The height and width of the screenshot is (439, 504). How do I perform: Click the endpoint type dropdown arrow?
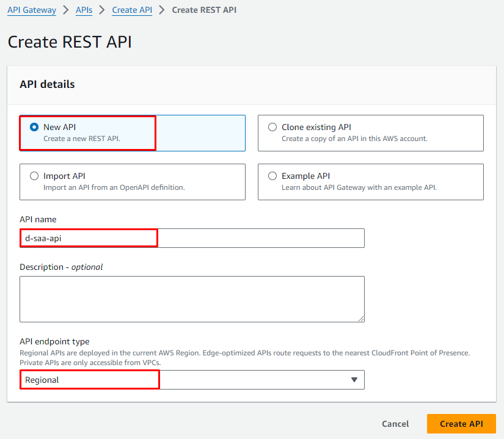[354, 380]
